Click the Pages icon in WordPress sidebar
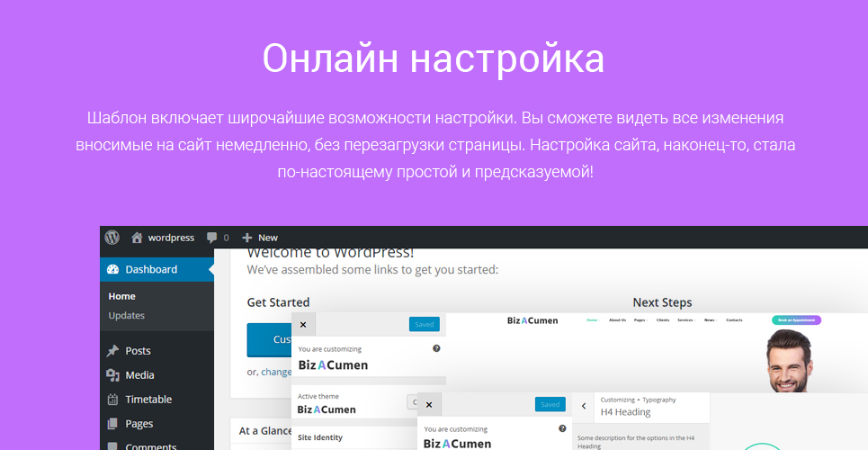This screenshot has height=450, width=868. [113, 424]
